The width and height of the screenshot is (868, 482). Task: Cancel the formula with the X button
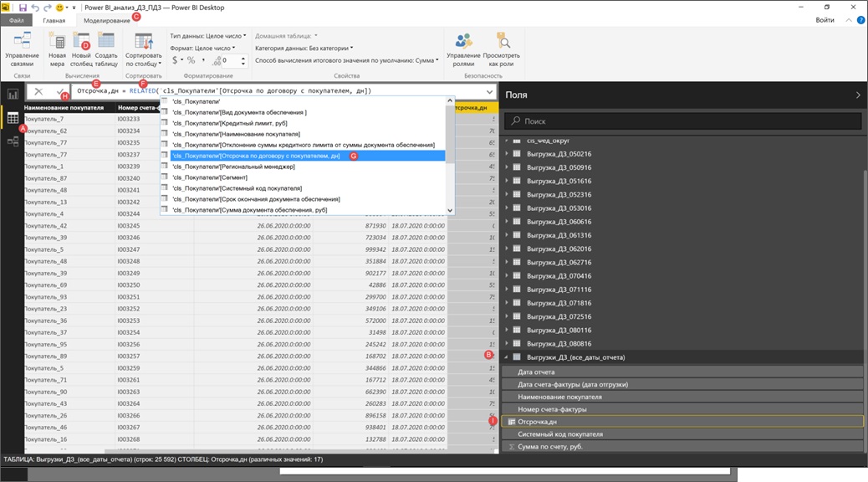38,91
